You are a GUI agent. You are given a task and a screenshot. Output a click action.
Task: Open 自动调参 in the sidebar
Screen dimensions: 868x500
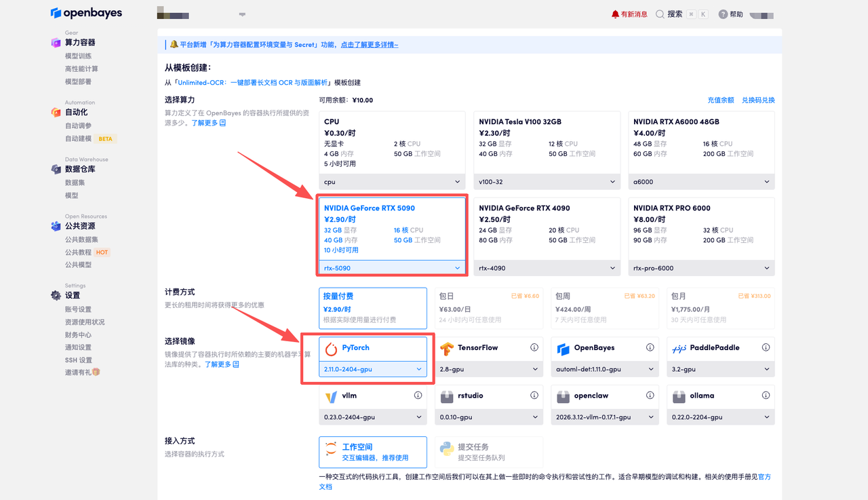pyautogui.click(x=78, y=126)
